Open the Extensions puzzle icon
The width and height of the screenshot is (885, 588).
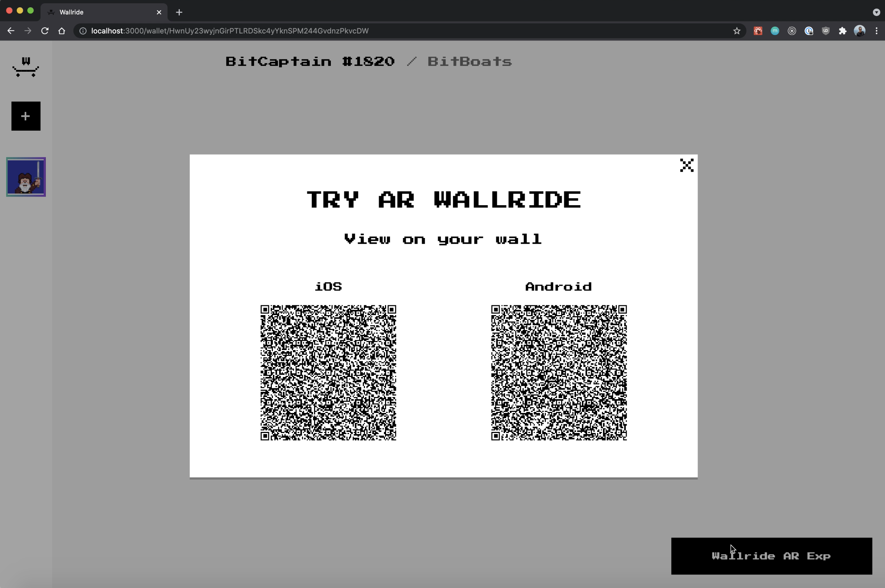tap(842, 31)
